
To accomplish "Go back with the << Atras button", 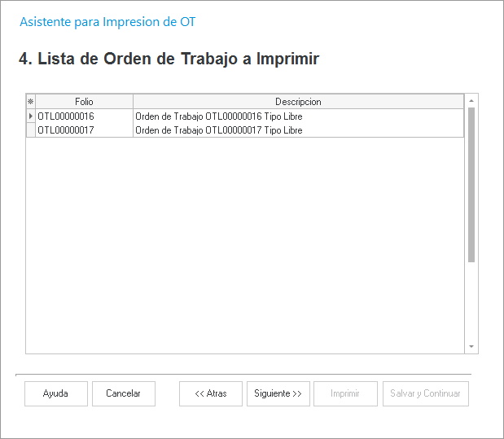I will [x=211, y=393].
